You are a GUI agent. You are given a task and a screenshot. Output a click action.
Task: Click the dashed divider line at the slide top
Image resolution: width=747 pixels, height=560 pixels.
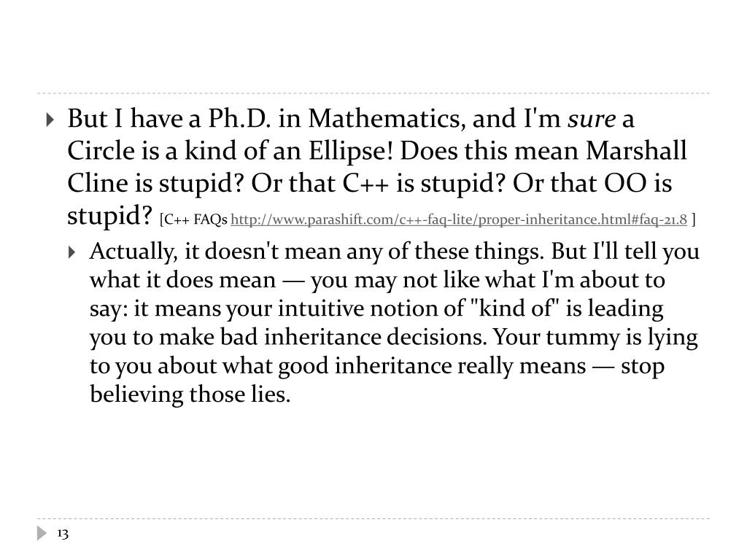(x=373, y=93)
